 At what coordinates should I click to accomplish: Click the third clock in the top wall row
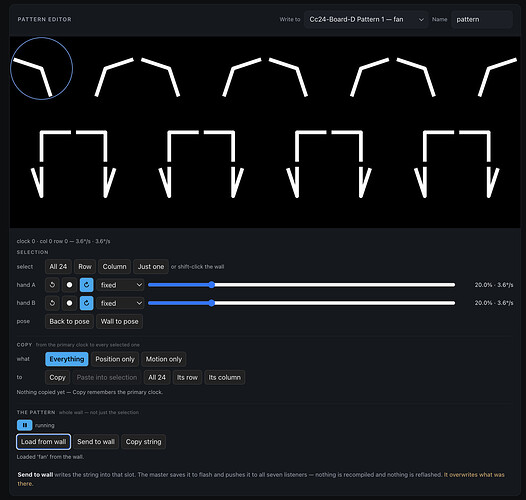169,68
